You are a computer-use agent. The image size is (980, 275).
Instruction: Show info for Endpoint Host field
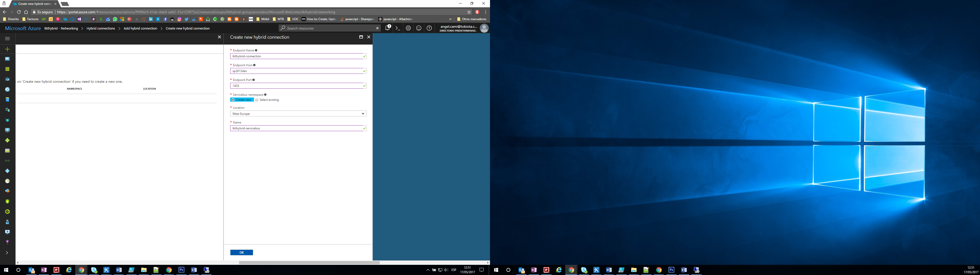click(254, 65)
